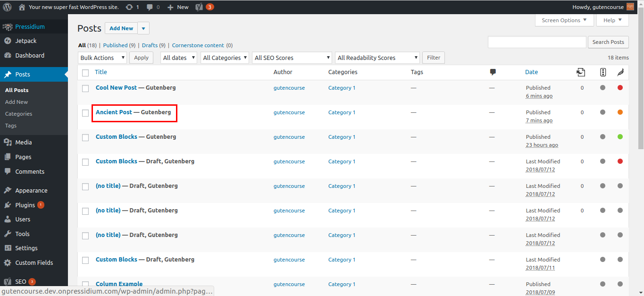Show Drafts posts filter
Image resolution: width=644 pixels, height=296 pixels.
150,45
